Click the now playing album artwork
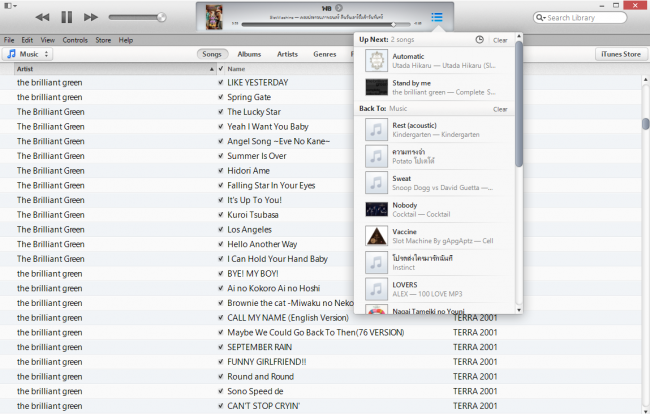The image size is (650, 414). click(214, 17)
